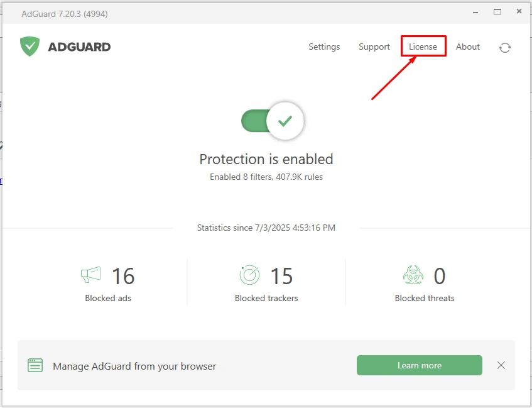Image resolution: width=532 pixels, height=408 pixels.
Task: Click the biohazard Blocked threats icon
Action: coord(413,275)
